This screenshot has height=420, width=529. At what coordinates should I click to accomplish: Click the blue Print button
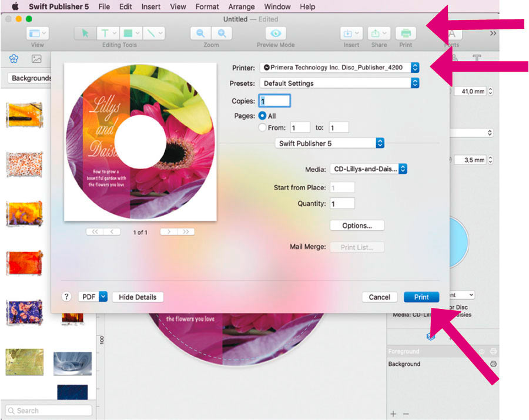(x=421, y=297)
